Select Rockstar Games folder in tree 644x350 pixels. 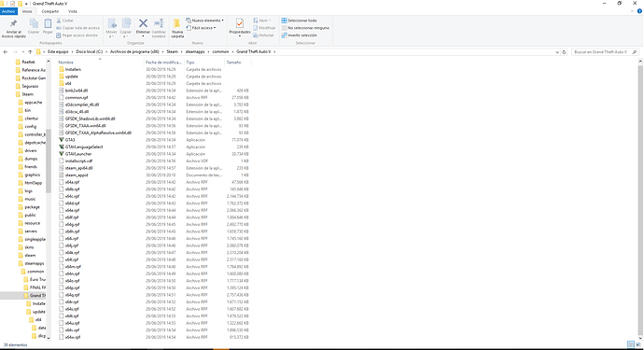31,78
